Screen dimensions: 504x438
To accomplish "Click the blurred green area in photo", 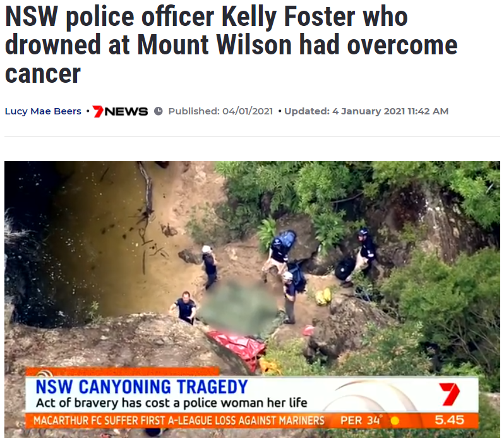I will pos(238,308).
